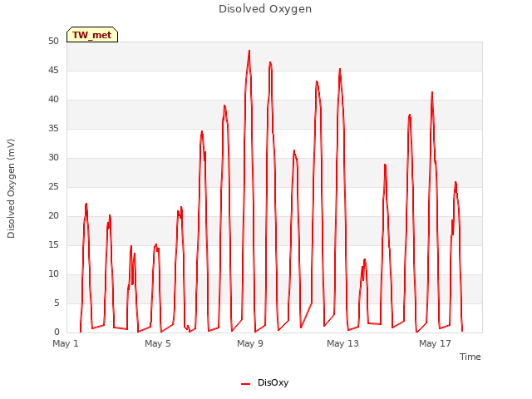Screen dimensions: 532x399
Task: Click the 'May 13' x-axis label
Action: (x=342, y=343)
